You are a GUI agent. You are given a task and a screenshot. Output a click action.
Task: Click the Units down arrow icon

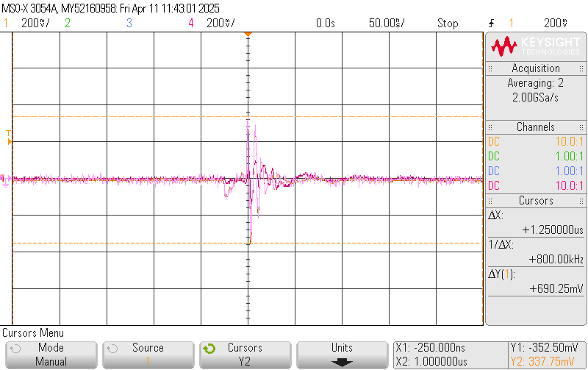pos(342,363)
